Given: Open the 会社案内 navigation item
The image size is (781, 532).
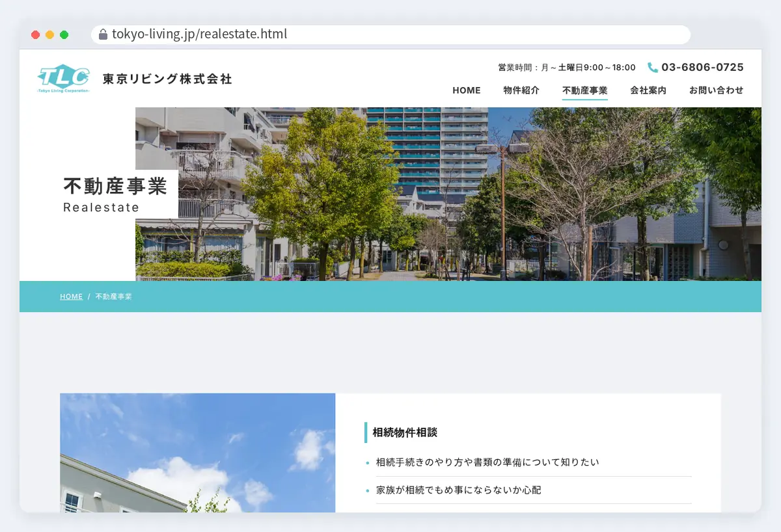Looking at the screenshot, I should [648, 90].
